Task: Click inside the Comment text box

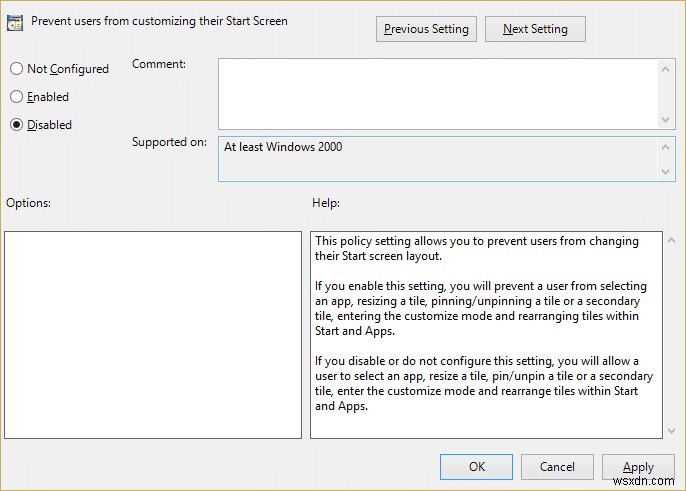Action: (x=437, y=92)
